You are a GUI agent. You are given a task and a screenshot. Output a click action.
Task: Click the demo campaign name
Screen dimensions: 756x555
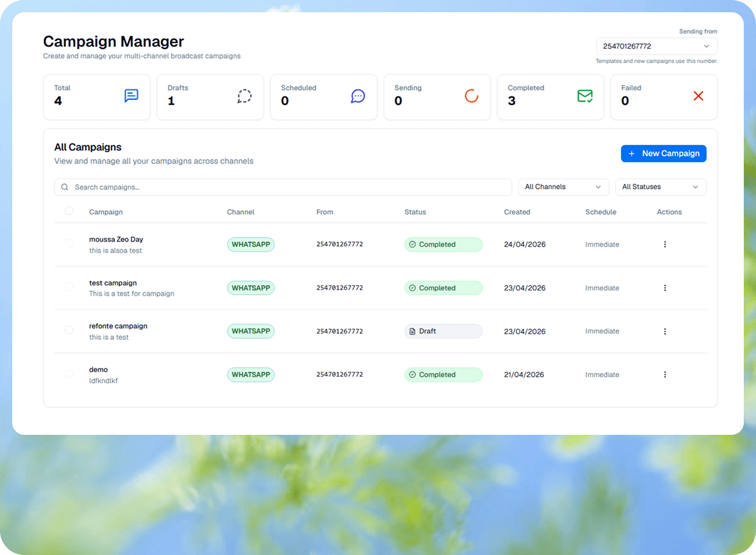(x=98, y=370)
